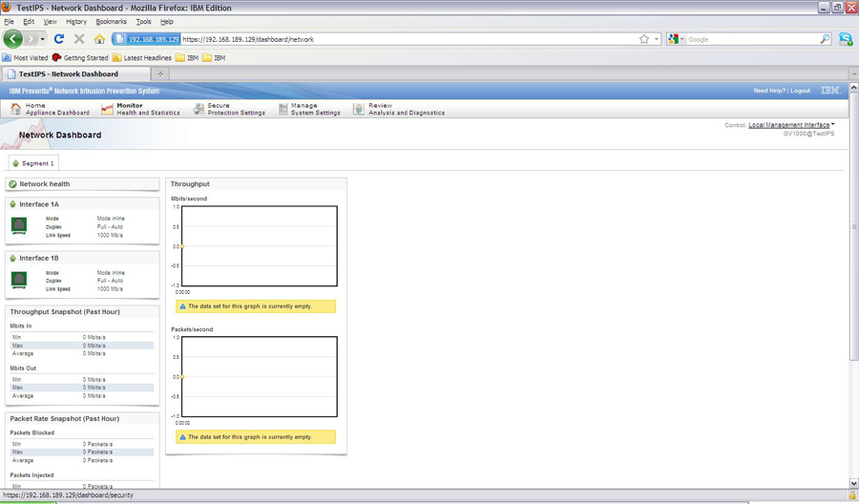Click the Secure Protection Settings icon
The height and width of the screenshot is (504, 859).
[199, 109]
